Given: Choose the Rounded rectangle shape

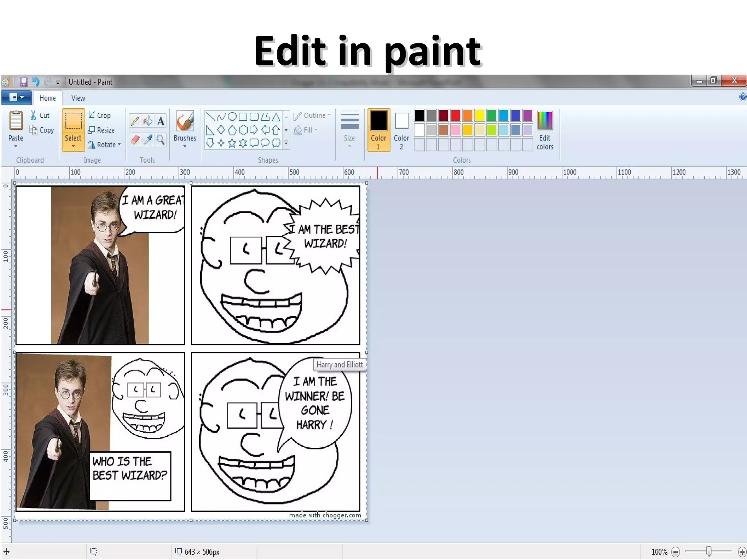Looking at the screenshot, I should (254, 117).
